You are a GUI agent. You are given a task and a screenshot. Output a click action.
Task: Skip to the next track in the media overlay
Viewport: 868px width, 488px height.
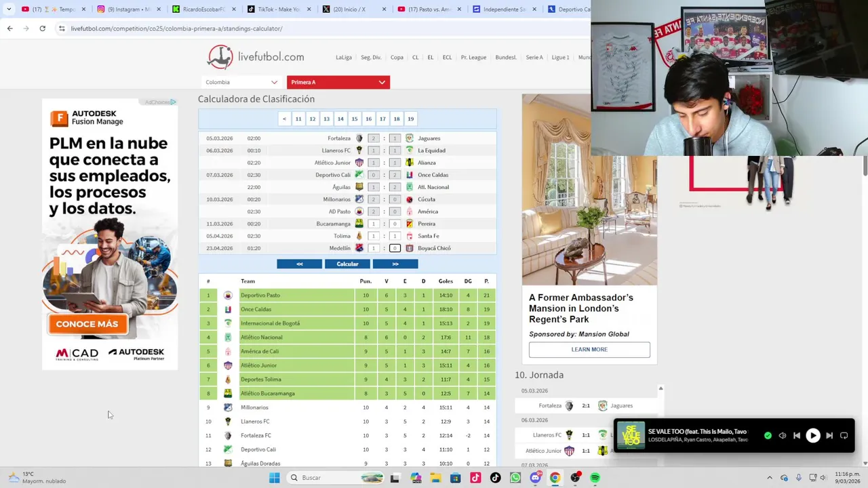(829, 436)
